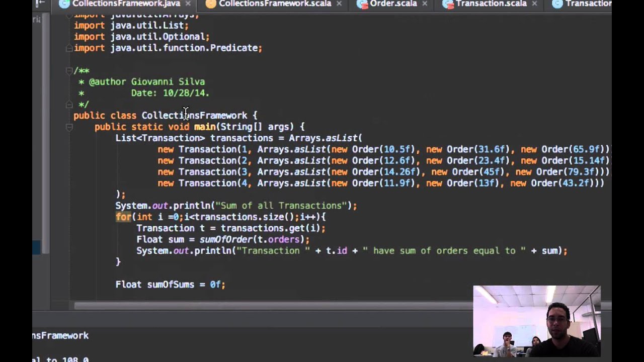Click the CollectionsFramework.java file icon
The image size is (644, 362).
point(64,4)
